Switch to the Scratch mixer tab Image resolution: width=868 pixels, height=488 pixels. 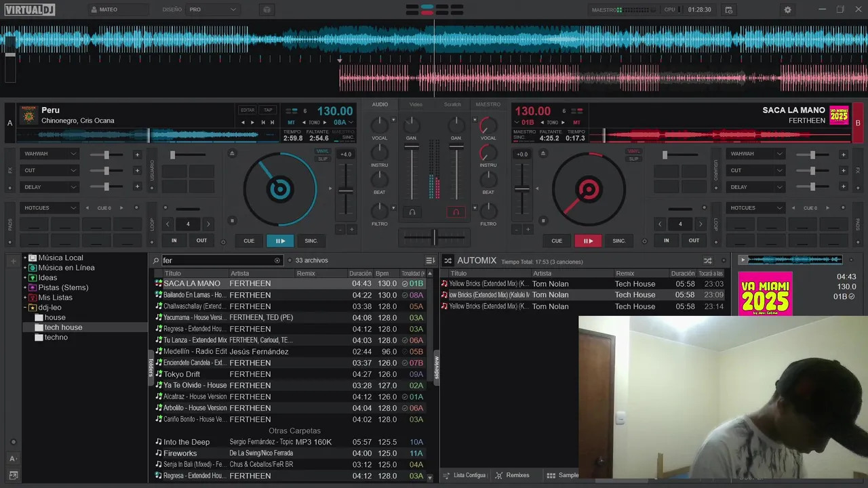point(452,104)
